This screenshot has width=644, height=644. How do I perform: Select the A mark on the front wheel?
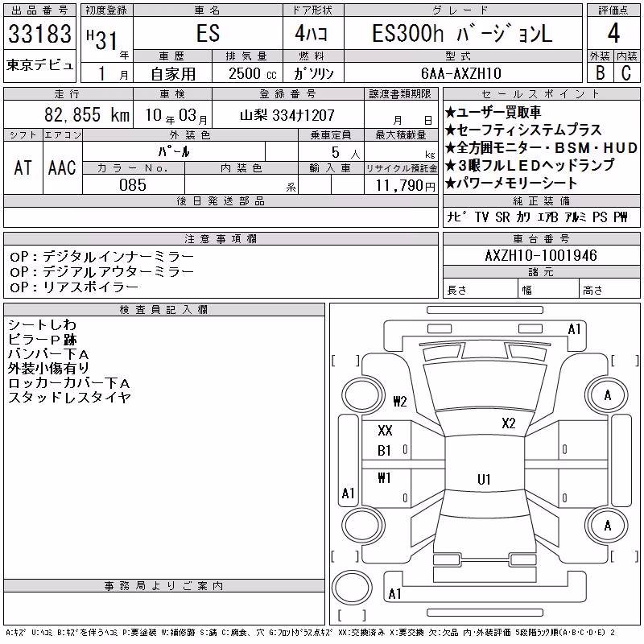608,395
